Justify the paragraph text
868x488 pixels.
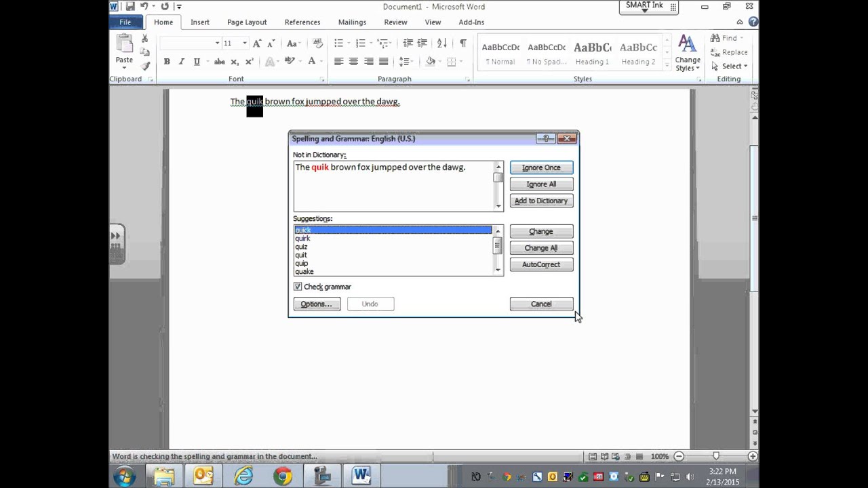(x=383, y=62)
